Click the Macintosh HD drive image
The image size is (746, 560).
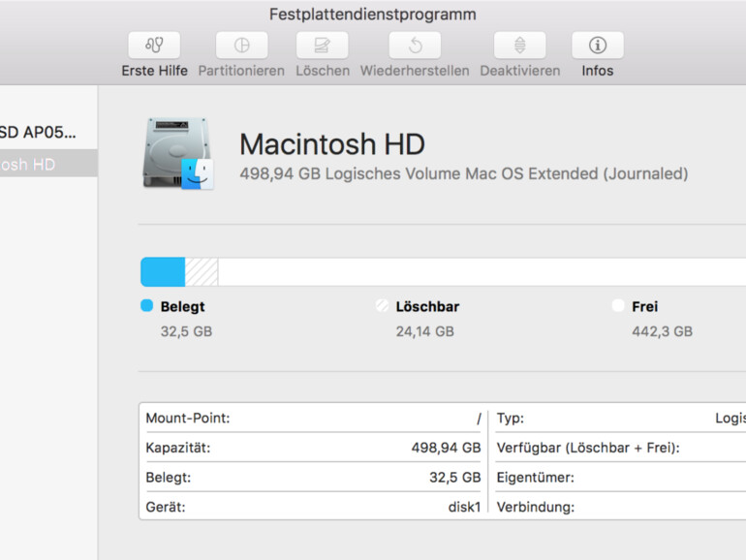[178, 153]
